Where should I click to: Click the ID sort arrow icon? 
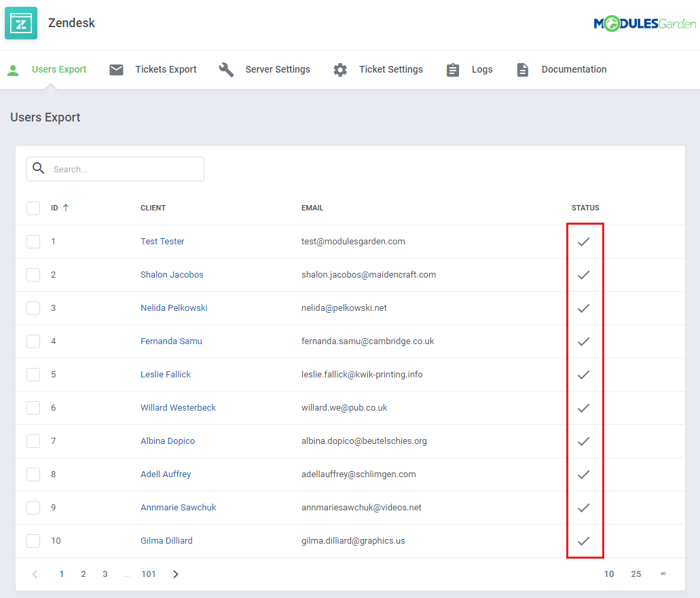tap(66, 208)
